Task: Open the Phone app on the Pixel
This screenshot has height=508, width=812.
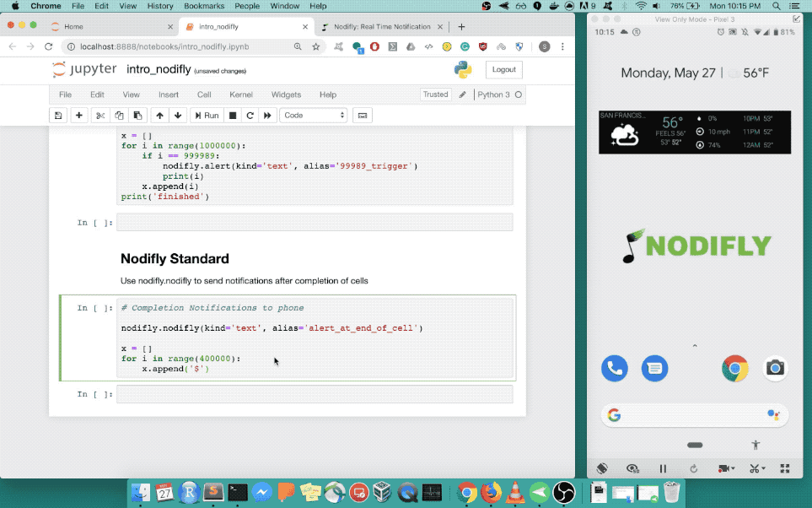Action: (614, 368)
